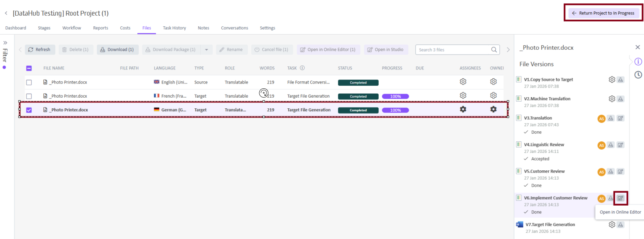This screenshot has width=644, height=239.
Task: Toggle the select-all files header checkbox
Action: 29,68
